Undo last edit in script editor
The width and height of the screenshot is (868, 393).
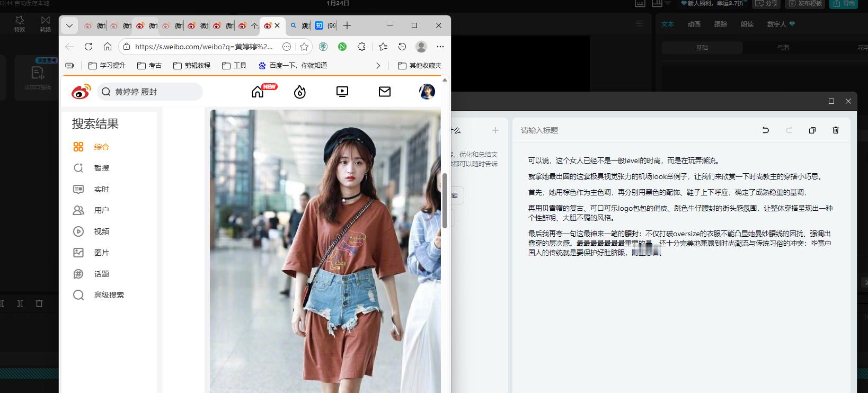point(766,130)
